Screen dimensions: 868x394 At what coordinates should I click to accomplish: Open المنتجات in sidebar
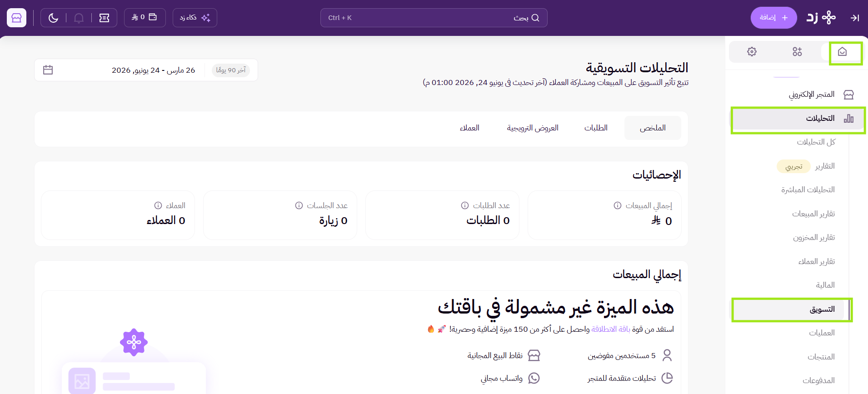pyautogui.click(x=821, y=357)
